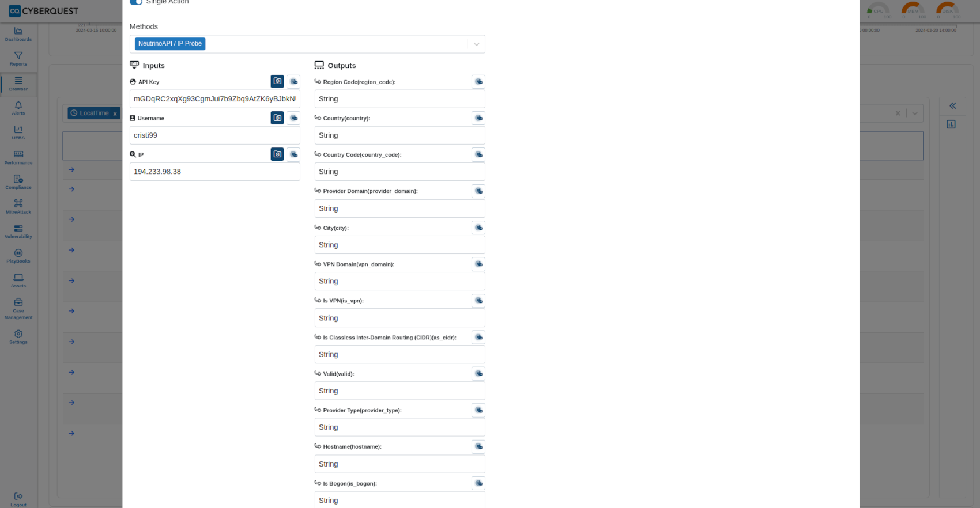Click cloud icon for City output
Viewport: 980px width, 508px height.
point(478,228)
